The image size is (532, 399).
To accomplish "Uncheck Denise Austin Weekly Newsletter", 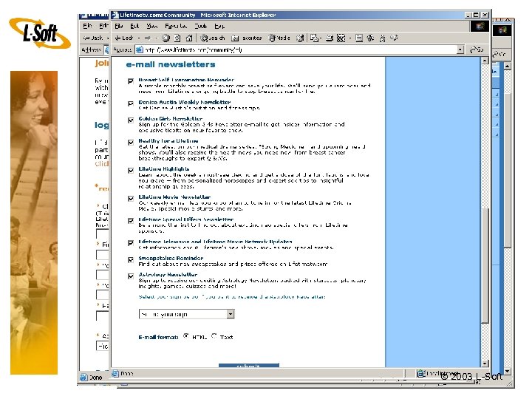I will tap(131, 103).
